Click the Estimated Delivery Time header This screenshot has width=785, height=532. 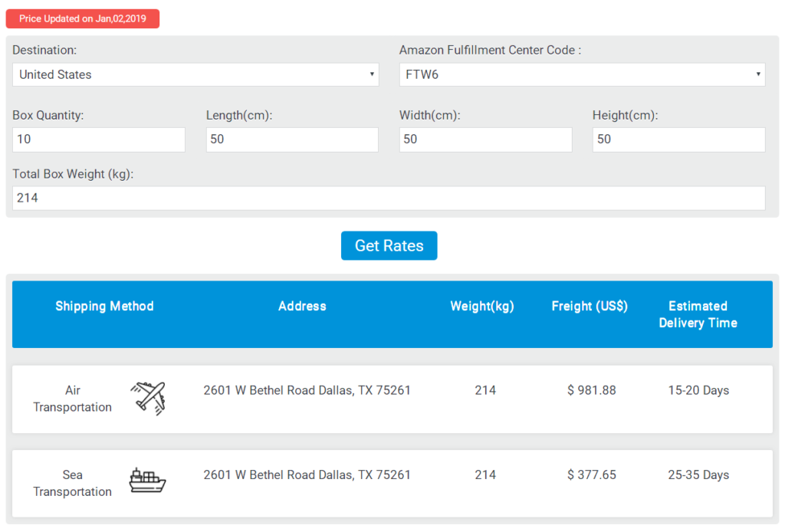tap(698, 314)
